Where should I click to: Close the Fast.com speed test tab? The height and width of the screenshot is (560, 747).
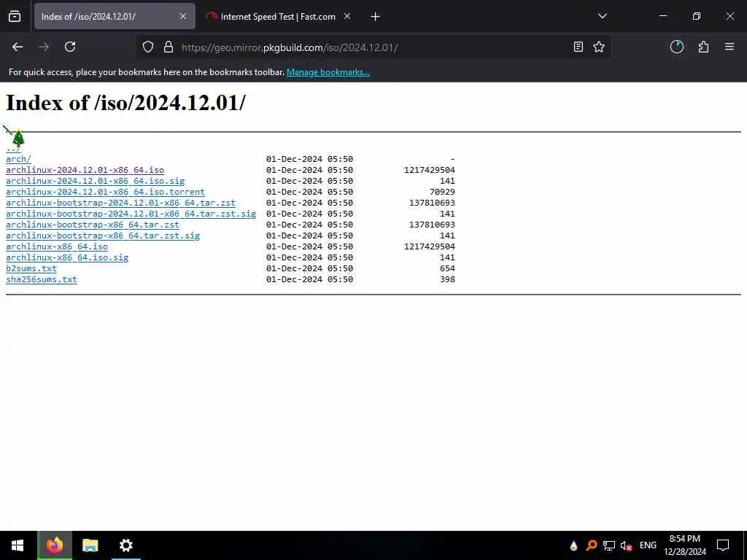pos(347,16)
